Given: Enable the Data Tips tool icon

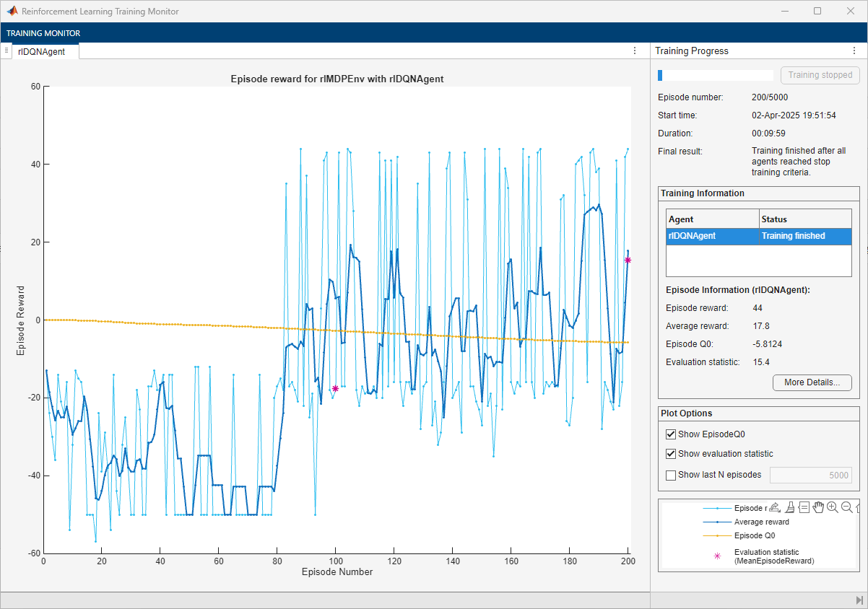Looking at the screenshot, I should click(804, 507).
